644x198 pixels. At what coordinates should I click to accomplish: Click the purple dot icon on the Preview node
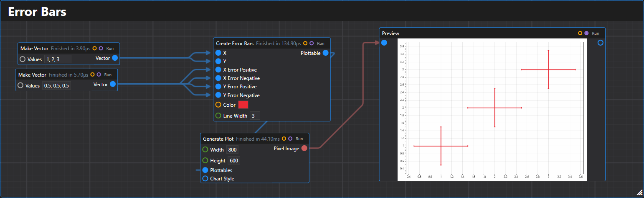point(586,33)
